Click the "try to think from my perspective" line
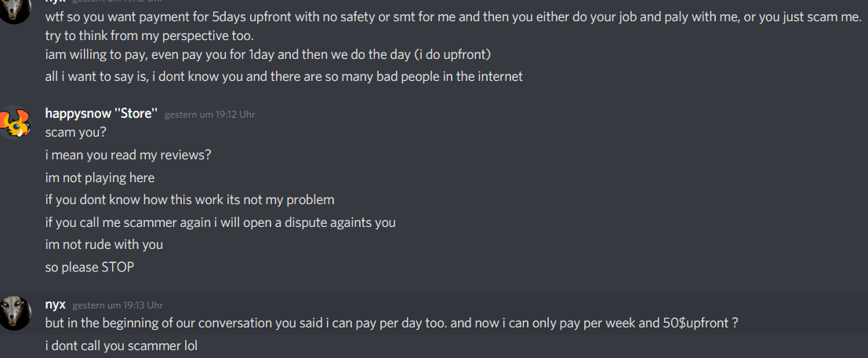 click(x=150, y=37)
